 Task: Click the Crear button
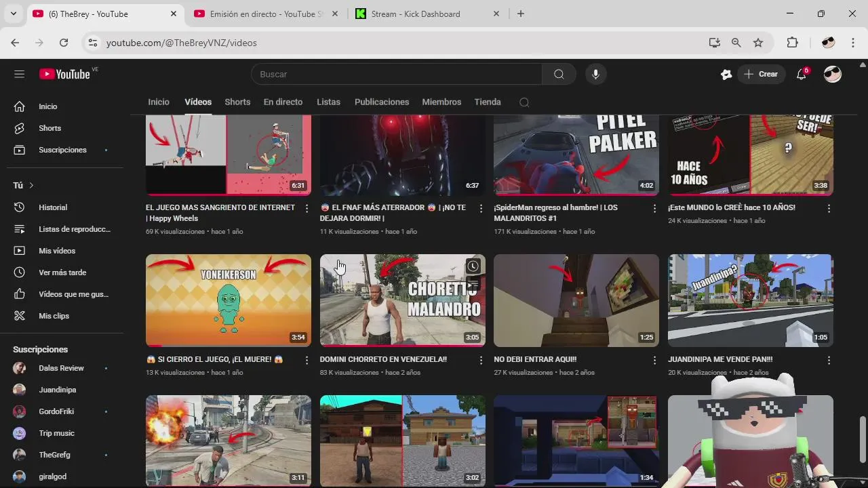coord(762,74)
